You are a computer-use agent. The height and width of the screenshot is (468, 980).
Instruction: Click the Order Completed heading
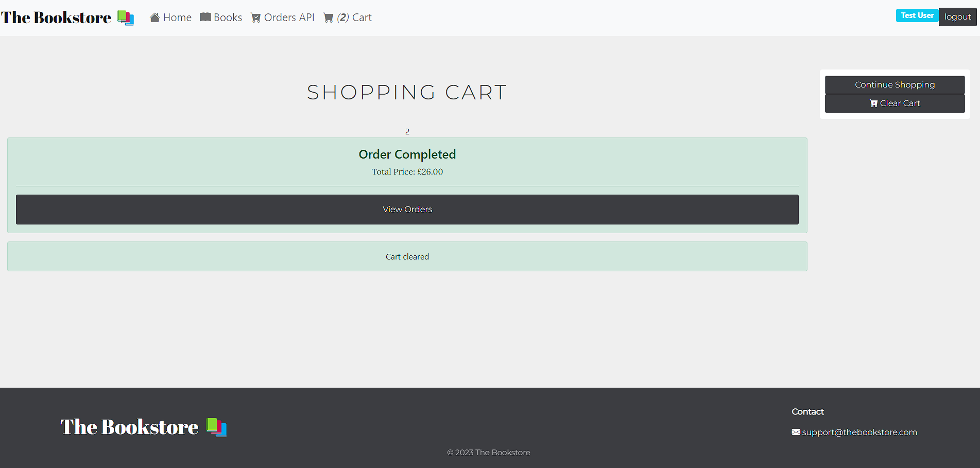407,154
